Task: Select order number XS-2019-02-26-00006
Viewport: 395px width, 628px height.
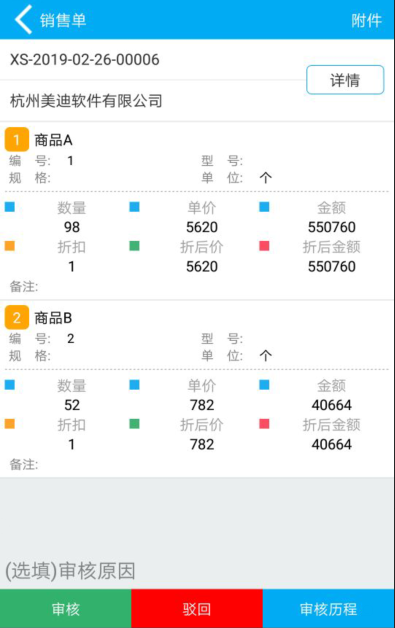Action: click(x=85, y=60)
